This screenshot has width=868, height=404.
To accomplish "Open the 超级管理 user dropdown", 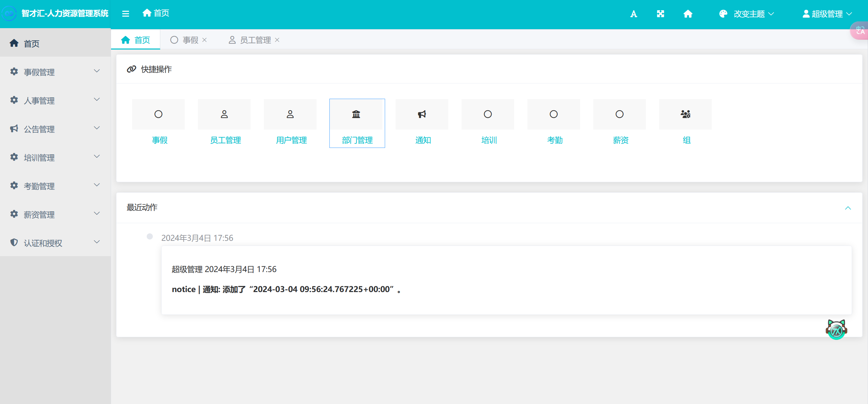I will click(827, 14).
